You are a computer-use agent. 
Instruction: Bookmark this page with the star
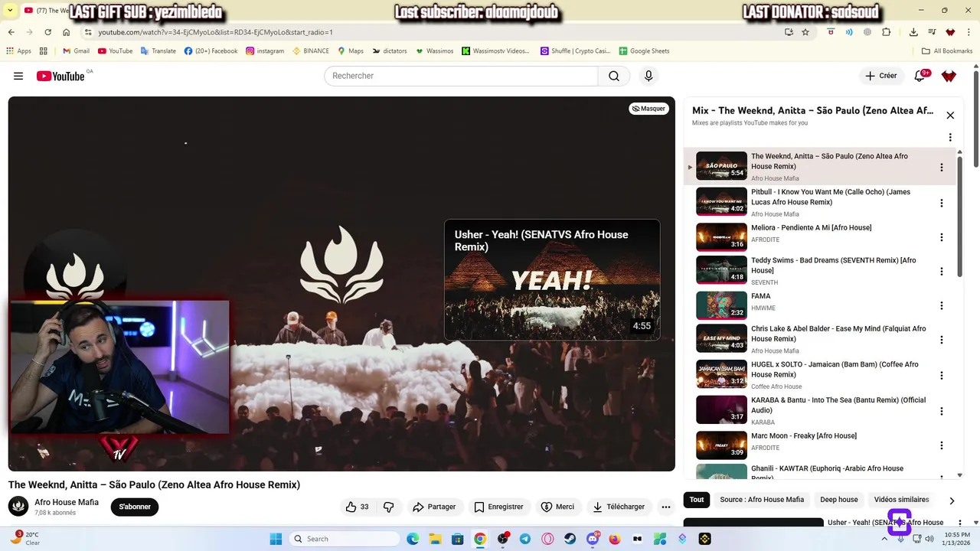pyautogui.click(x=805, y=32)
